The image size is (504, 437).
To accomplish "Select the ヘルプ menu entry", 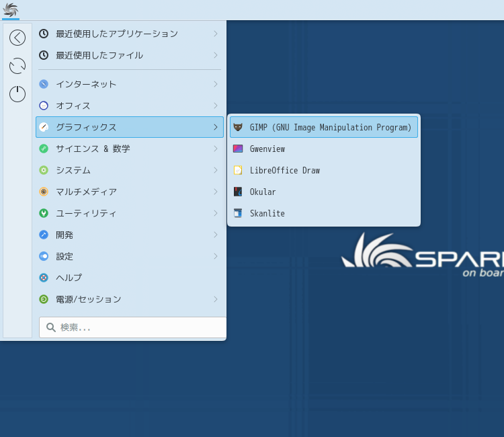I will click(69, 278).
